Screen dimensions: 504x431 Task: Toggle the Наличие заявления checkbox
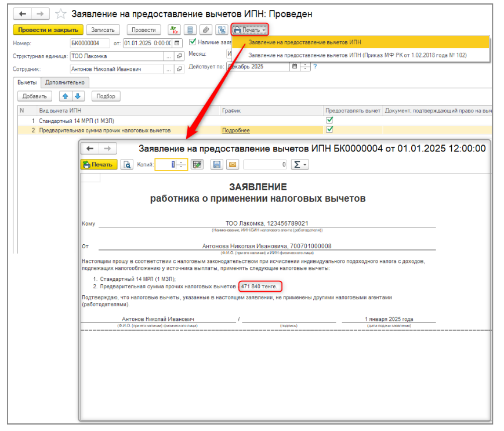(193, 42)
